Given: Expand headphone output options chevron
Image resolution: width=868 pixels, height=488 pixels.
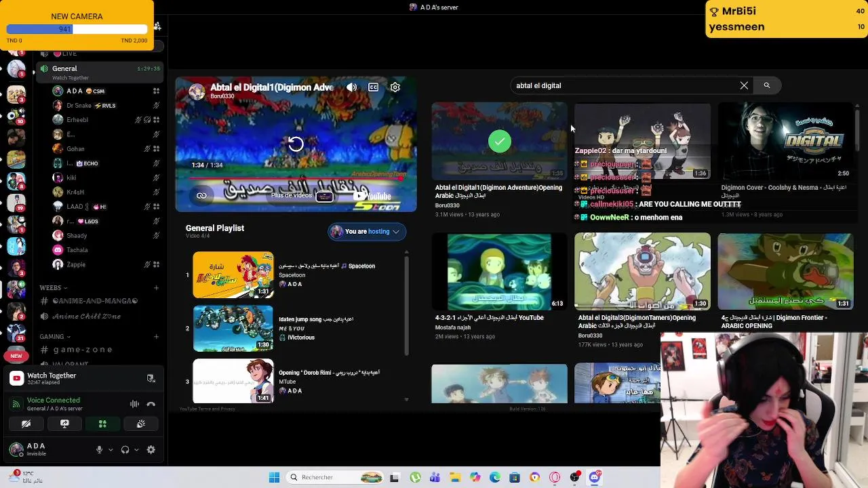Looking at the screenshot, I should [x=136, y=449].
